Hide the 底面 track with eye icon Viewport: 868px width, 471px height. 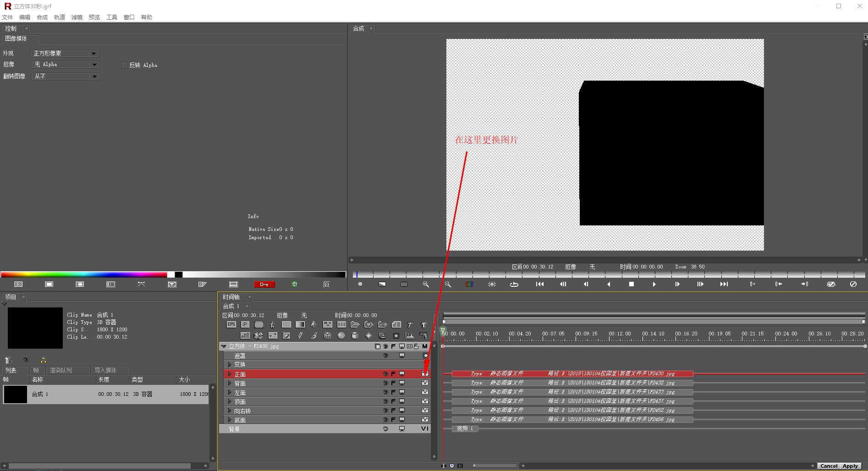385,420
